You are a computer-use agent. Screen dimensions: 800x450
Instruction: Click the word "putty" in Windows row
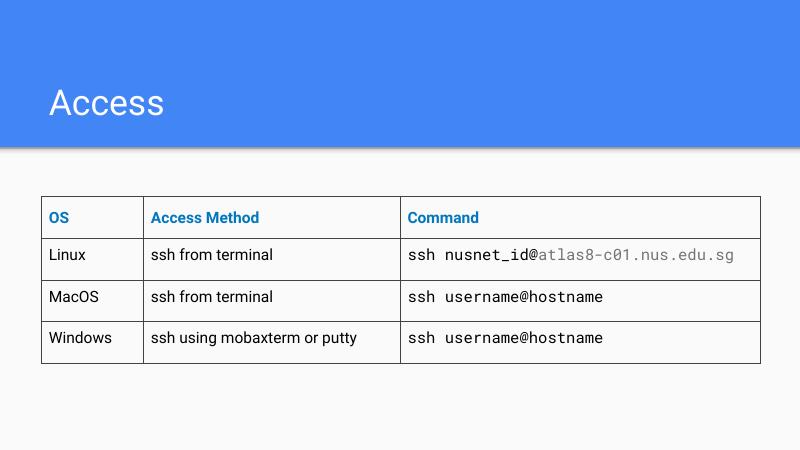pos(339,338)
